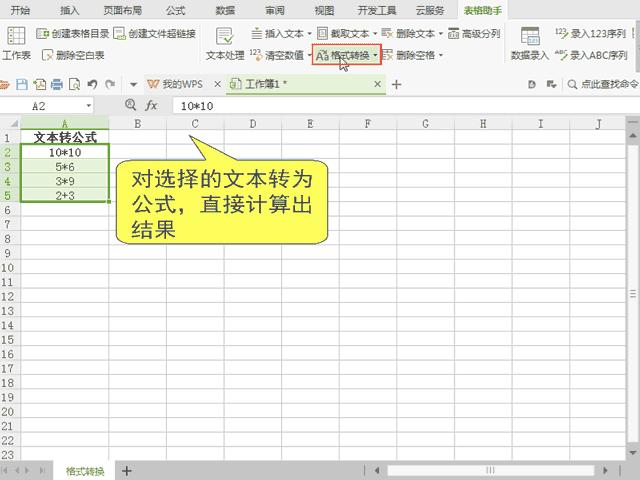This screenshot has width=640, height=480.
Task: Click 删除空白表 delete blank sheets
Action: click(73, 55)
